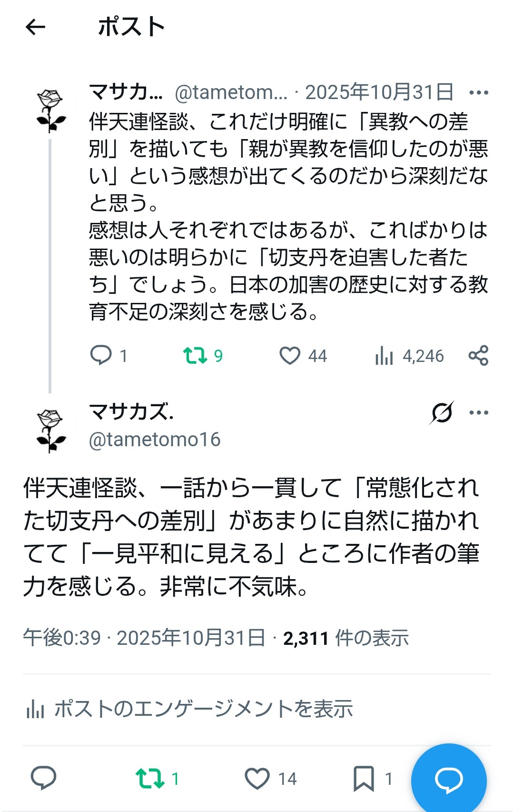
Task: Tap the Grok slash icon
Action: [x=442, y=412]
